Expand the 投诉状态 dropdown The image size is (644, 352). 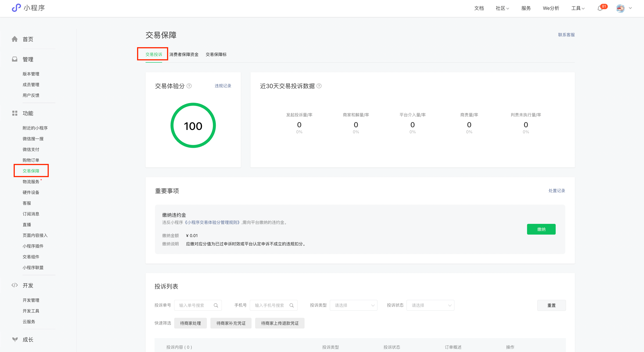(430, 305)
